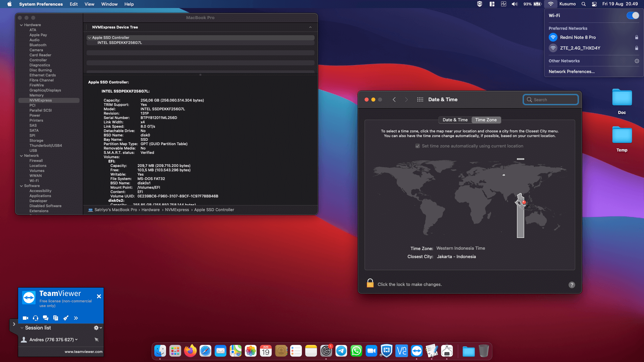
Task: Click Hardware in the bottom path bar
Action: click(x=151, y=210)
